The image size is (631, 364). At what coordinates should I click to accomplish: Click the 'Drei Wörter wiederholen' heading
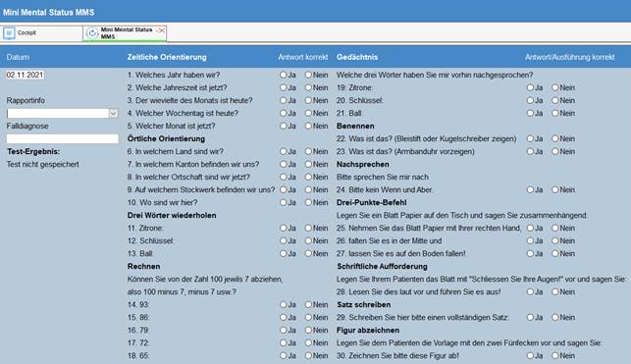click(x=172, y=215)
